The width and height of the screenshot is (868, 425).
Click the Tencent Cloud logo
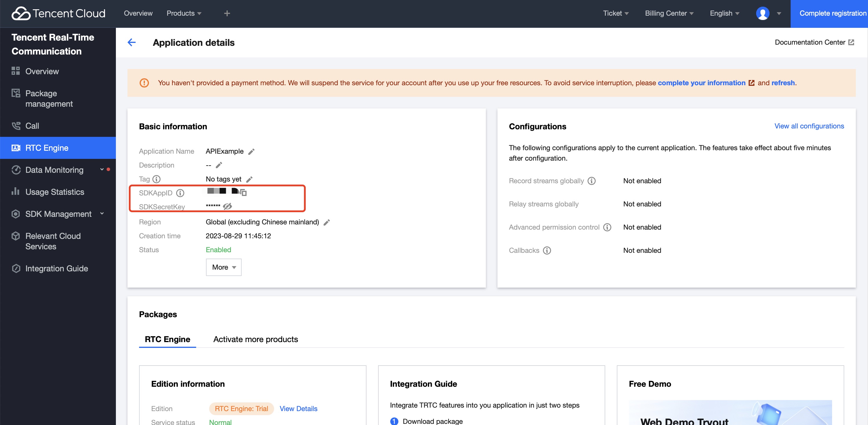tap(58, 14)
